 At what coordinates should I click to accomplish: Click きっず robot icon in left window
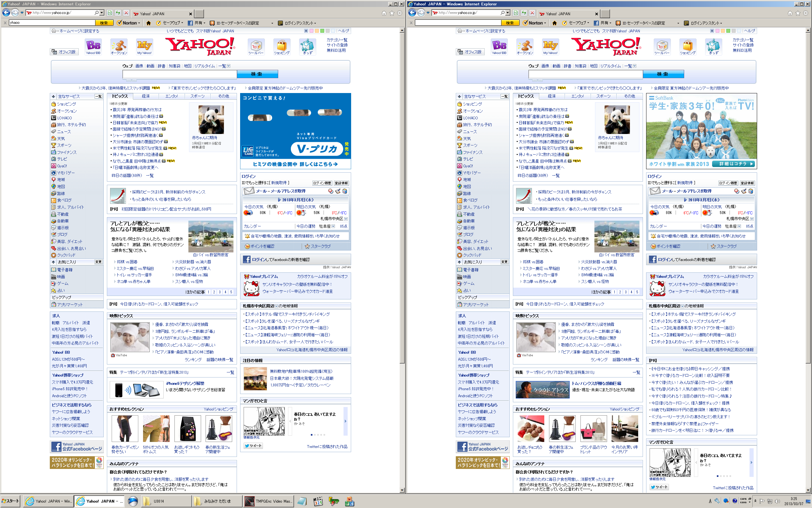tap(307, 47)
